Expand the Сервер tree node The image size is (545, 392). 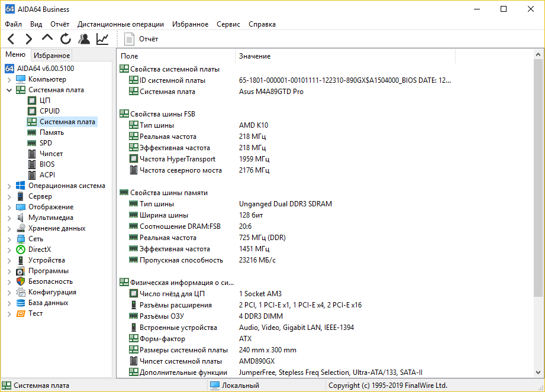click(x=9, y=196)
